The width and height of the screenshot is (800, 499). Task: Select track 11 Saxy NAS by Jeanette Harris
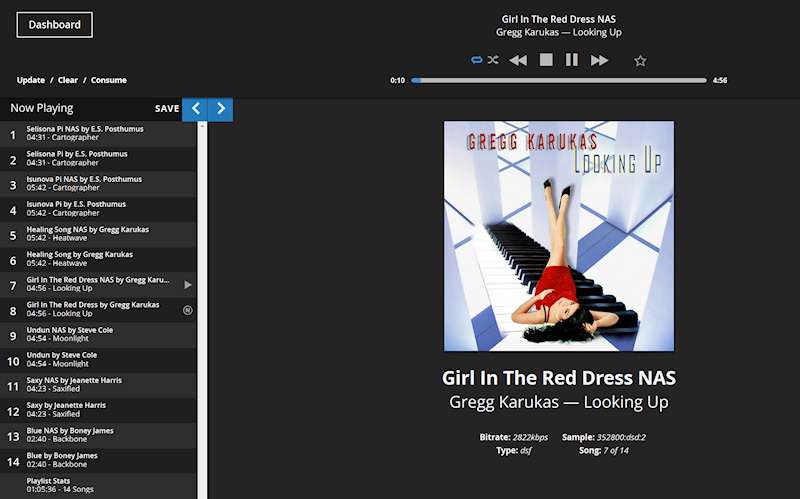click(x=98, y=385)
